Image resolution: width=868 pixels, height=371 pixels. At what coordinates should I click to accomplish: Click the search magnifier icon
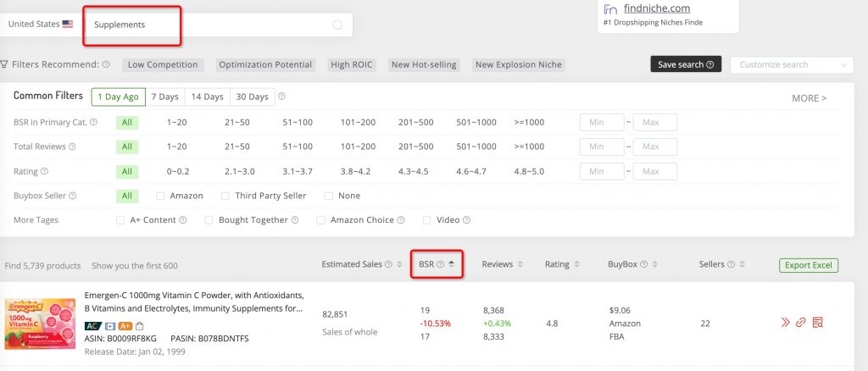337,25
